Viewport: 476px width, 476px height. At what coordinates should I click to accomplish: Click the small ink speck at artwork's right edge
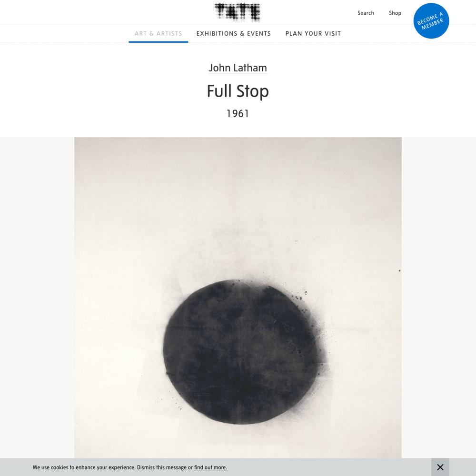coord(399,270)
